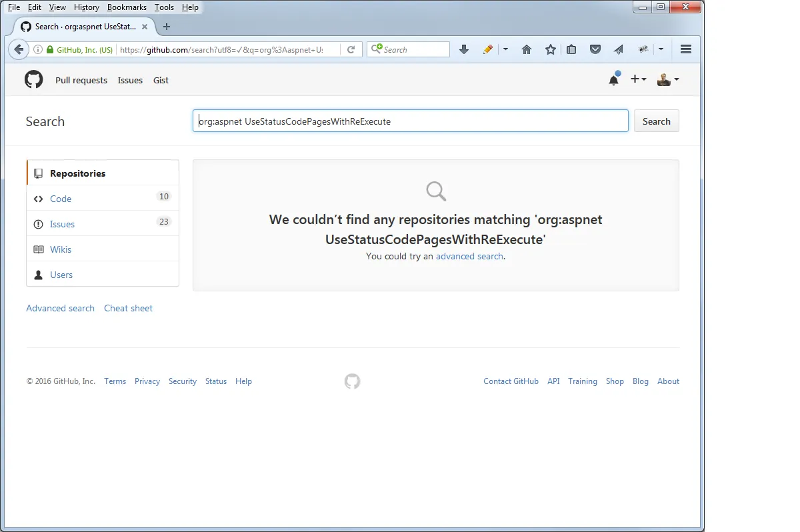Open the GitHub Octocat logo home

tap(34, 80)
